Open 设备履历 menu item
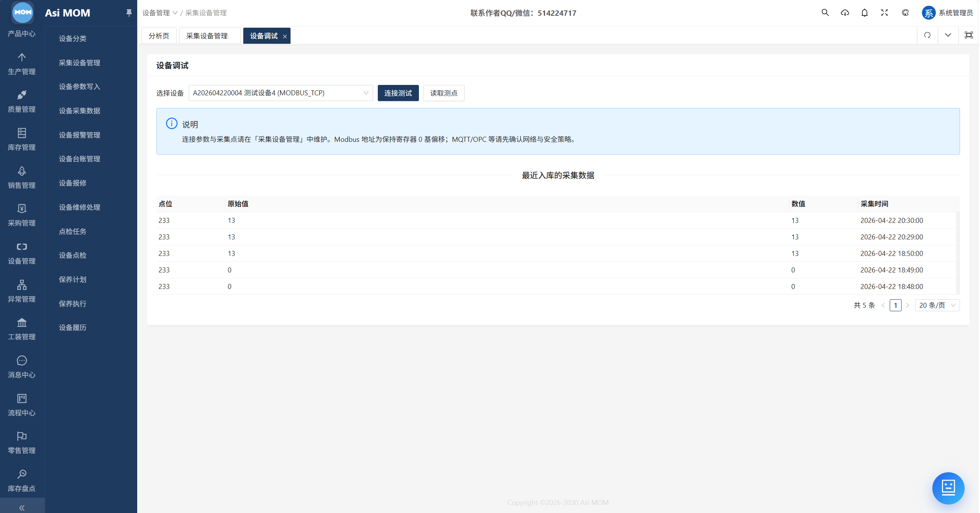This screenshot has height=513, width=980. [73, 327]
